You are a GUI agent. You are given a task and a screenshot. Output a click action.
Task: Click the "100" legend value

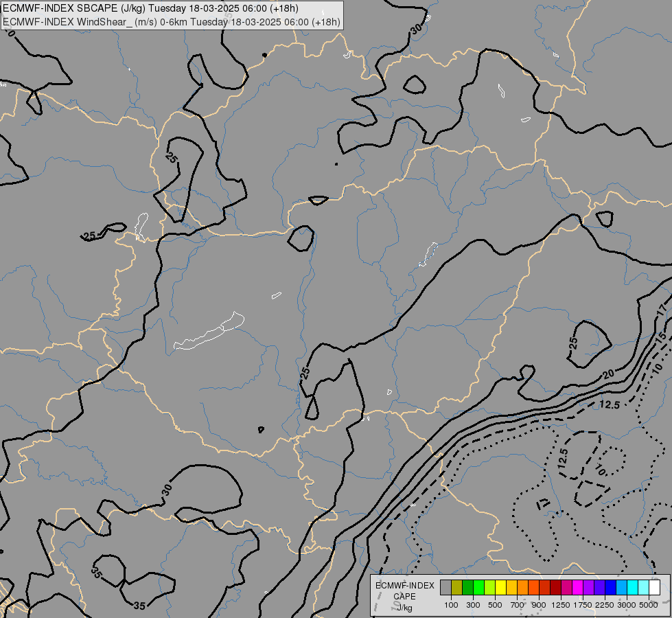451,605
